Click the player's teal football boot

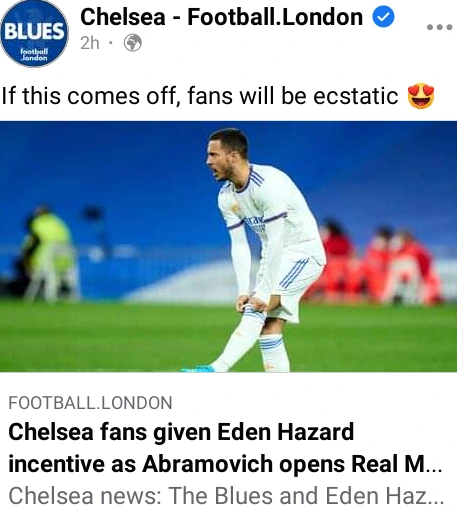[x=198, y=368]
